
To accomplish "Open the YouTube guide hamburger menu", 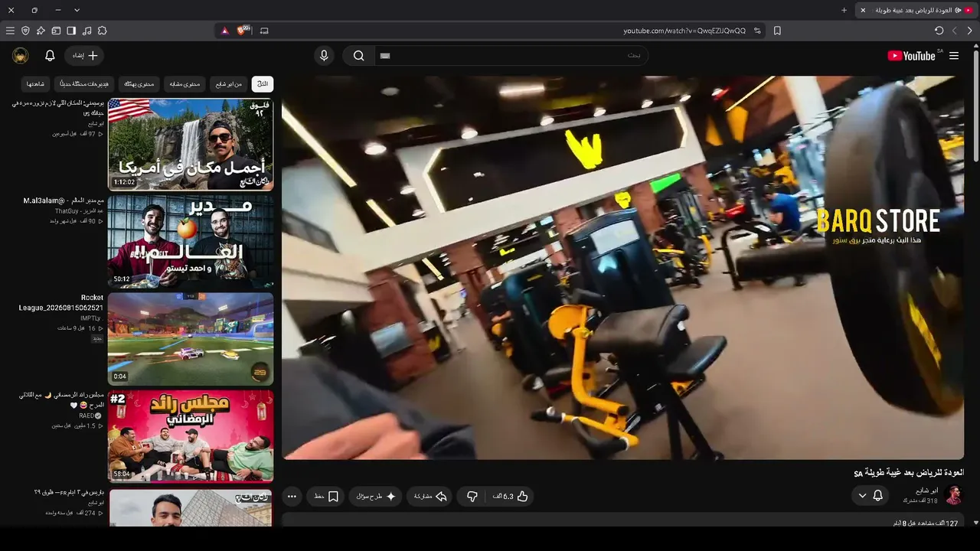I will click(954, 56).
